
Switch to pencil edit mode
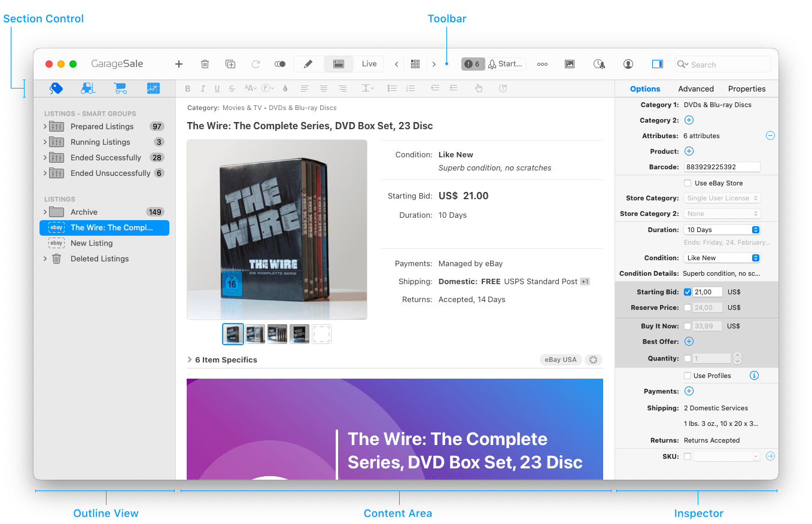click(x=308, y=64)
